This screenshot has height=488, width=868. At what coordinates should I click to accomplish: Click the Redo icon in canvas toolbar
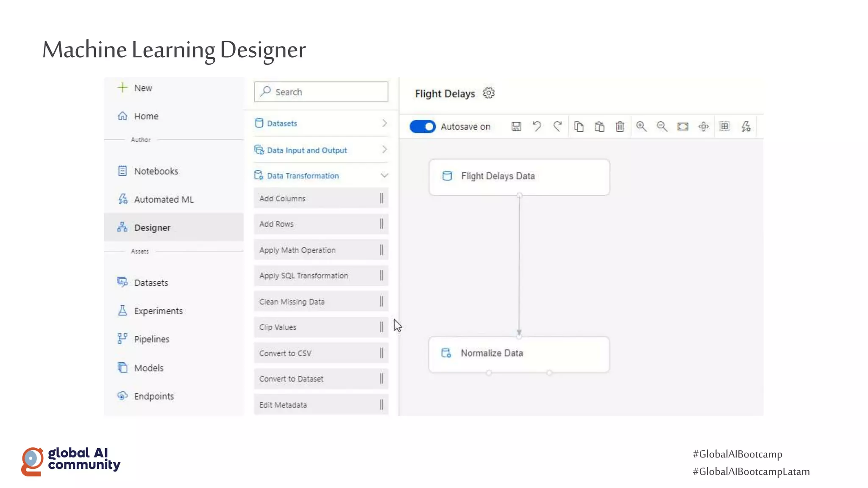557,127
